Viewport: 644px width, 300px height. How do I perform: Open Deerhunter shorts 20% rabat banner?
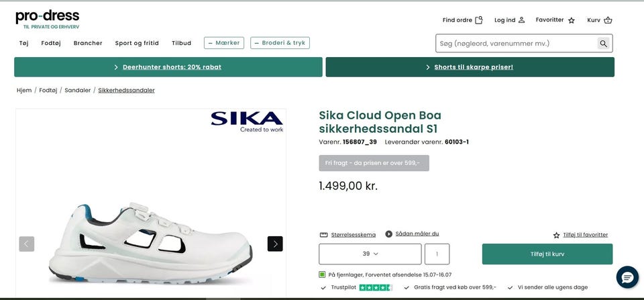[x=168, y=67]
